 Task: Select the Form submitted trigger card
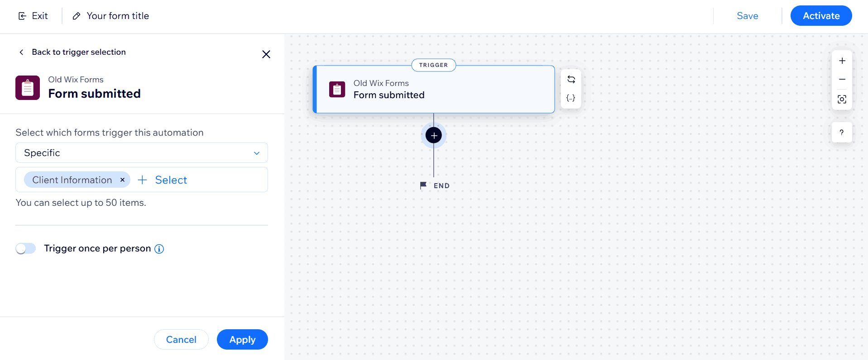434,90
